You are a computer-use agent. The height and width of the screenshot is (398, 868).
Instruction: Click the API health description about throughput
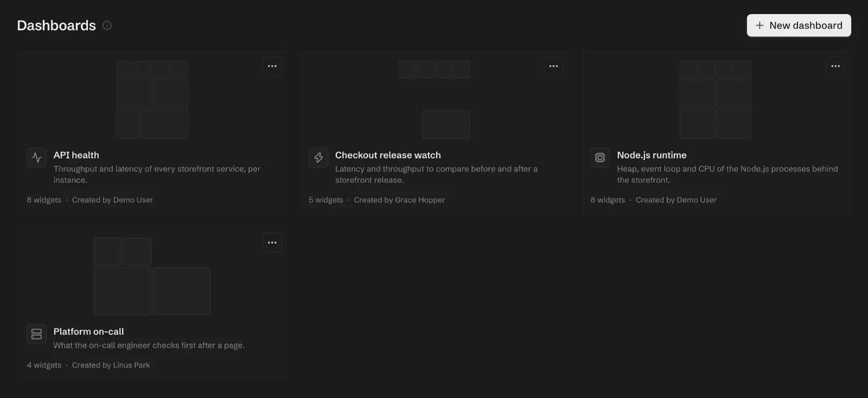[157, 175]
